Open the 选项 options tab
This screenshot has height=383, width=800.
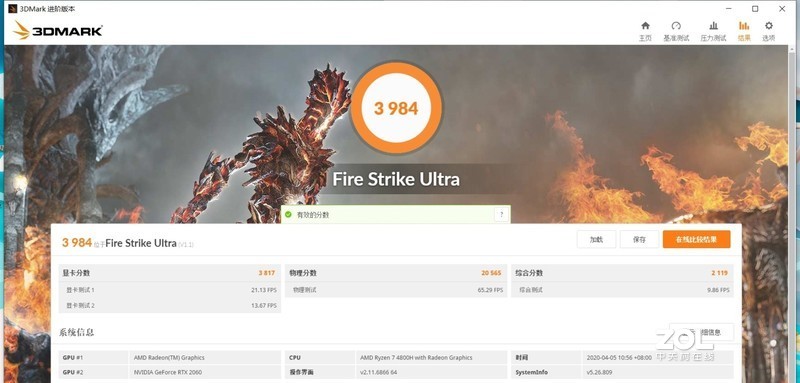(x=768, y=32)
